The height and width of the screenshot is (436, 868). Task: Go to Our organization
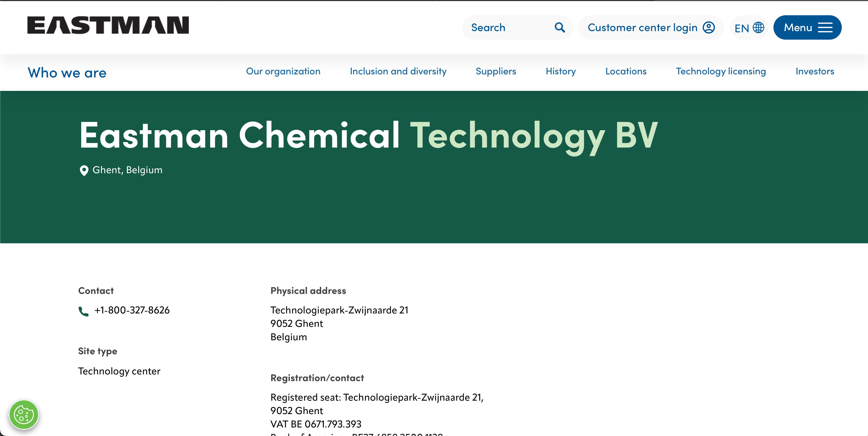[x=283, y=71]
